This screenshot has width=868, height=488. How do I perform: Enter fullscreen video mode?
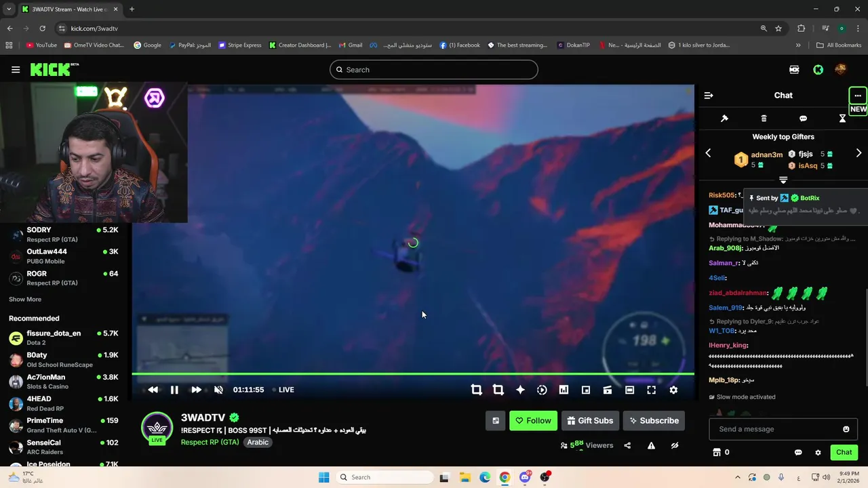click(651, 390)
